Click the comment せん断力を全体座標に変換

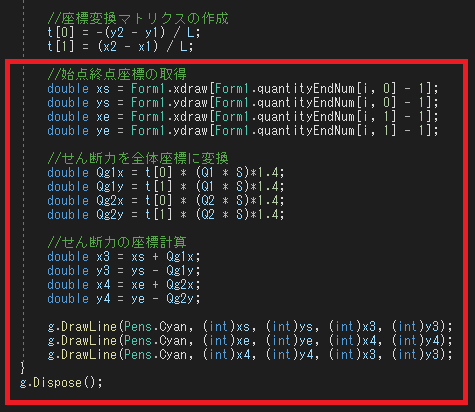click(x=138, y=158)
